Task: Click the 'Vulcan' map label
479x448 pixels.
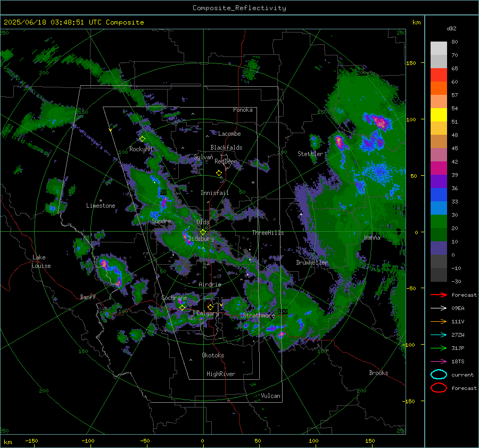Action: click(271, 396)
